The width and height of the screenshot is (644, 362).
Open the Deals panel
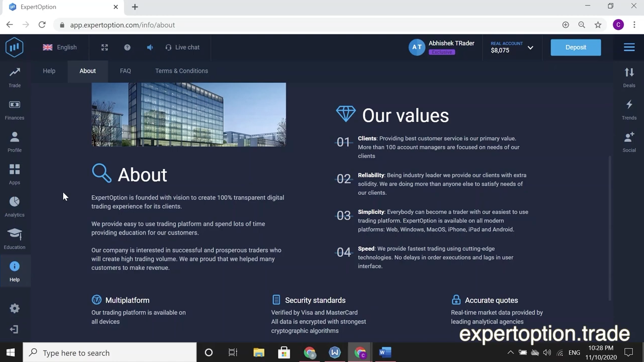click(x=629, y=77)
